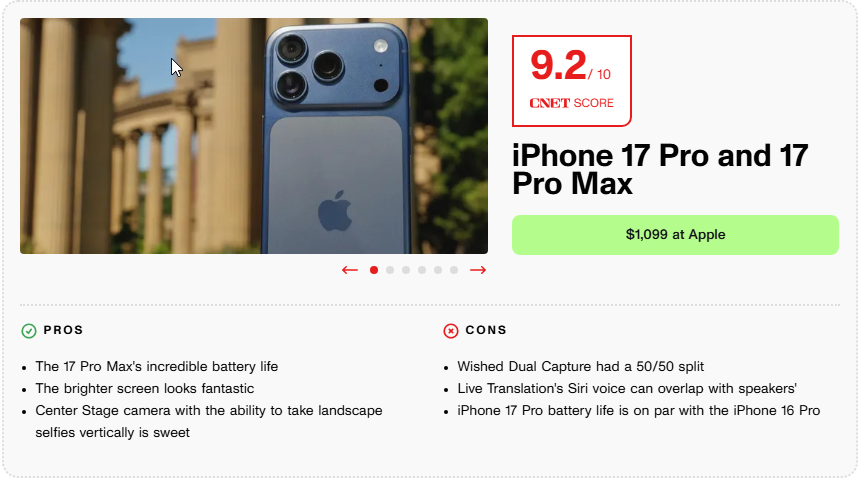Click the next image right arrow
This screenshot has width=861, height=480.
point(478,270)
